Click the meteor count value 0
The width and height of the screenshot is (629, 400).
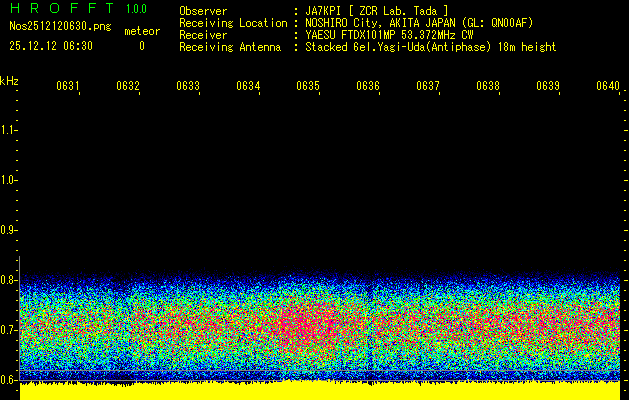coord(141,46)
